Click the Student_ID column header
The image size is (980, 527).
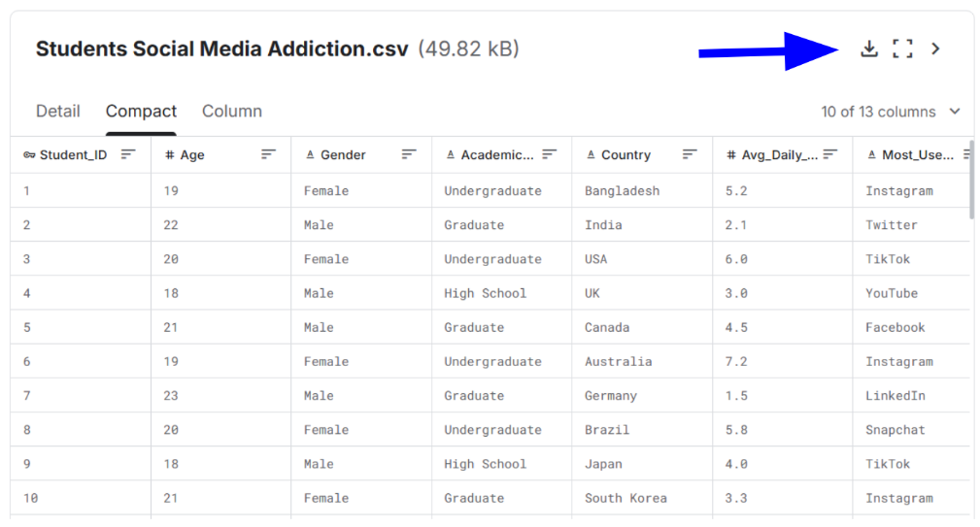point(73,155)
